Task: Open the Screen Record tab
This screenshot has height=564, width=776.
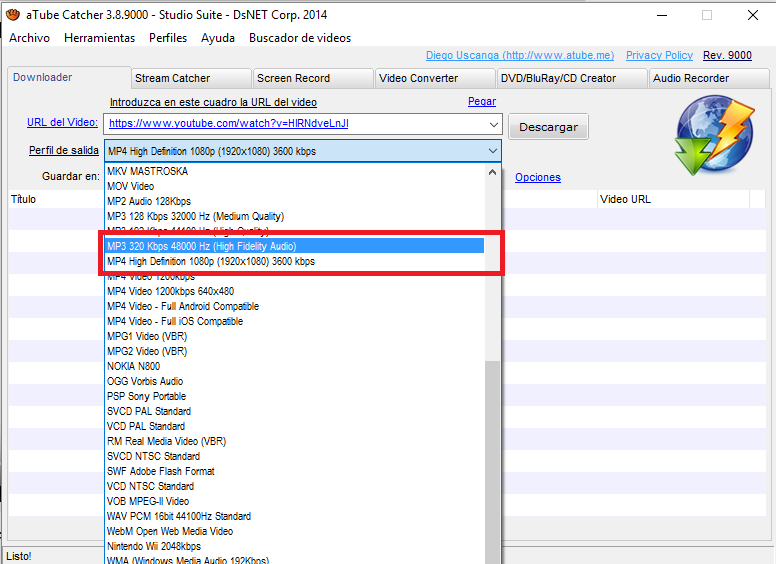Action: click(x=313, y=78)
